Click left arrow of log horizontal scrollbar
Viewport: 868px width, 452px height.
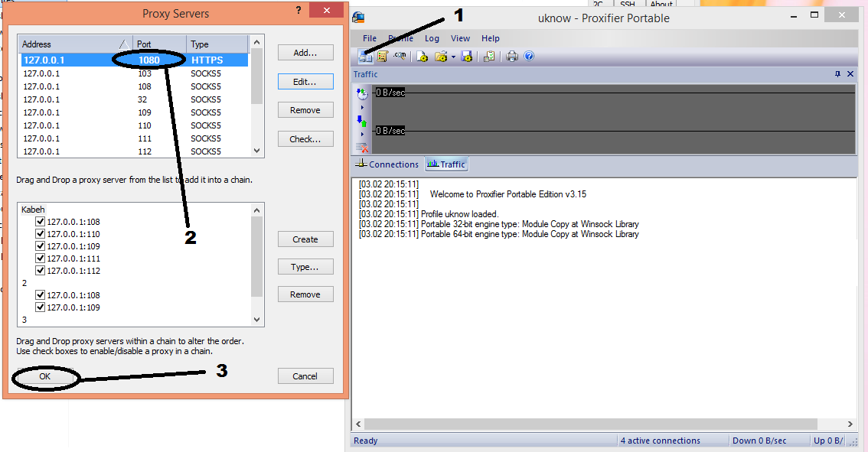(x=358, y=424)
